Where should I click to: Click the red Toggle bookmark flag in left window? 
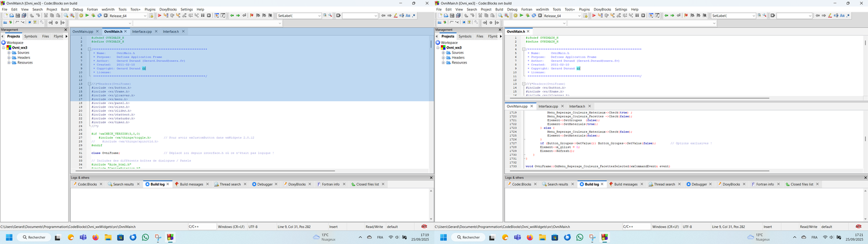click(x=251, y=16)
